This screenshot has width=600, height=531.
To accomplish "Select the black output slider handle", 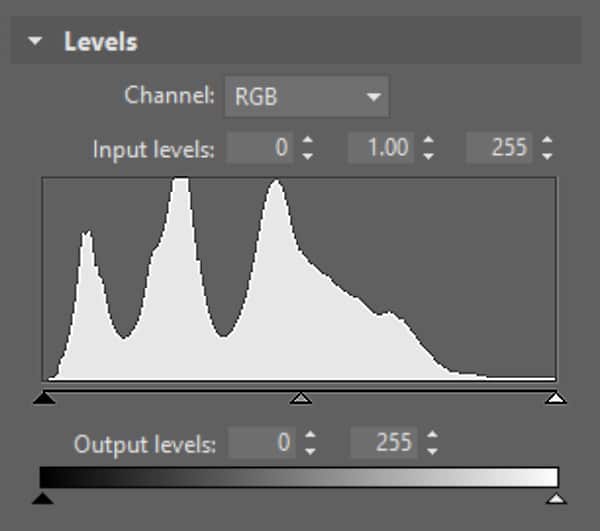I will (43, 498).
